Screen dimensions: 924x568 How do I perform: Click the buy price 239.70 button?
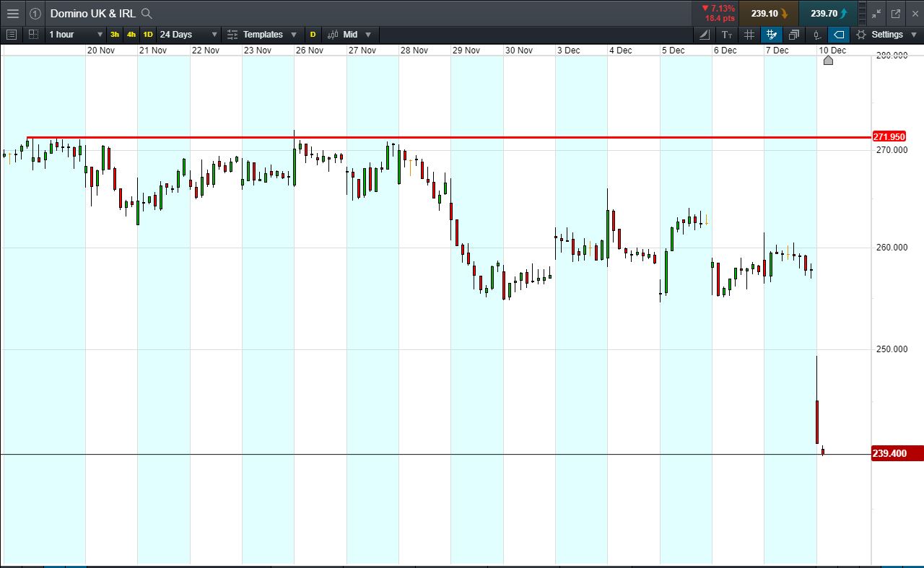(828, 13)
